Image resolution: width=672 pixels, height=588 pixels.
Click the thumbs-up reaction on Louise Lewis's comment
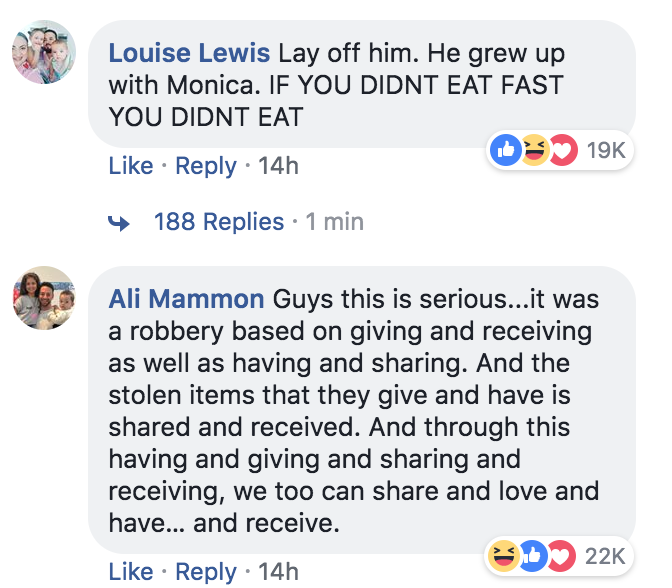click(x=507, y=150)
